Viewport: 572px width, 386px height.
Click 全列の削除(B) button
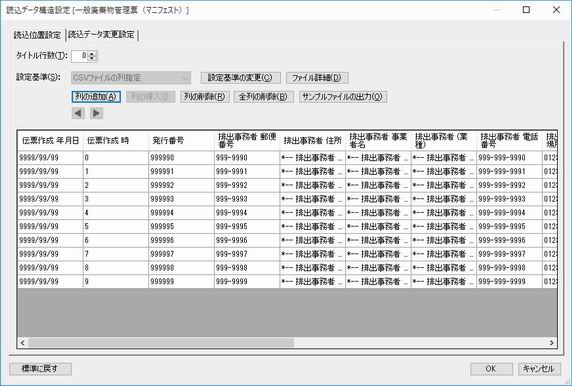point(263,97)
